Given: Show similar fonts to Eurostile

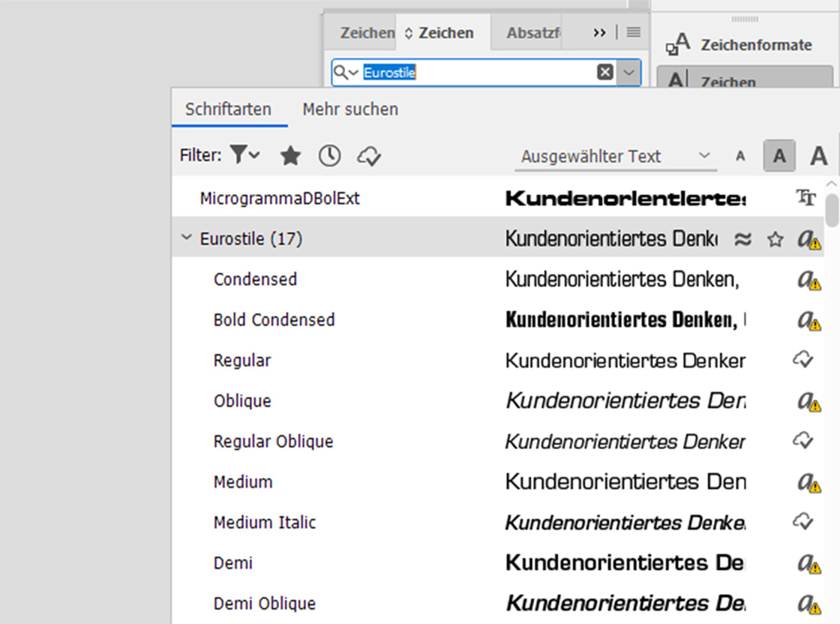Looking at the screenshot, I should (742, 239).
